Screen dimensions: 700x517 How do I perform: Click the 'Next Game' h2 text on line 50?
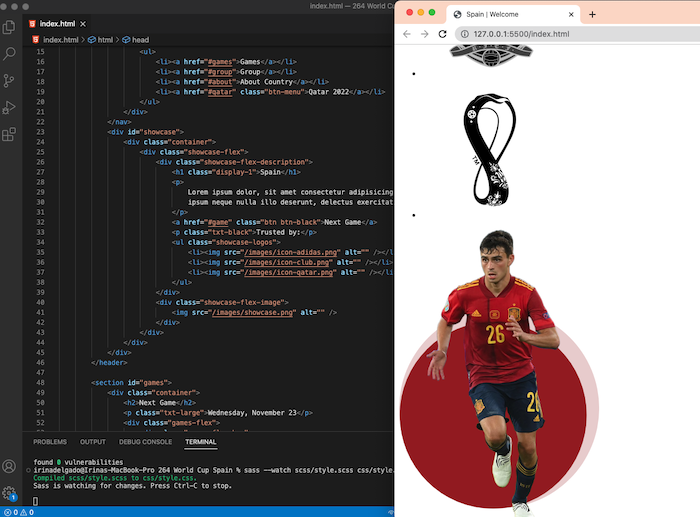[157, 403]
